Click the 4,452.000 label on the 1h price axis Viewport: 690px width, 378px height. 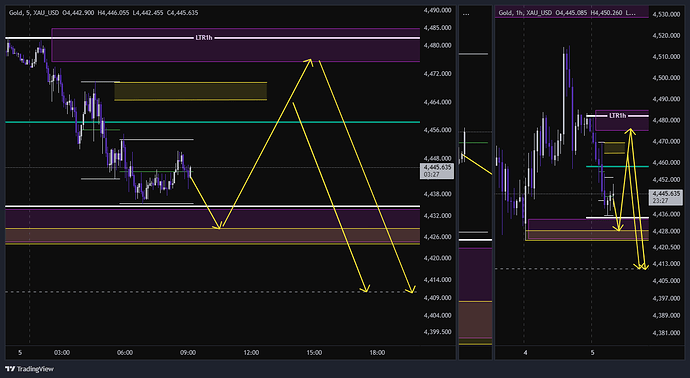[x=666, y=180]
